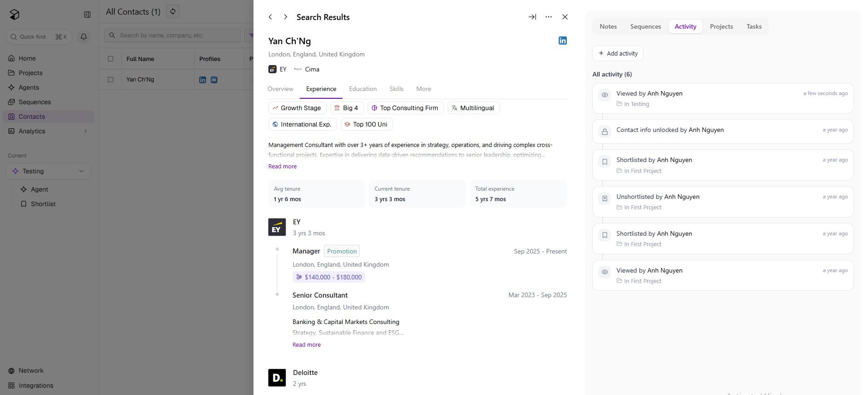This screenshot has width=868, height=395.
Task: Switch to the Education tab
Action: tap(363, 89)
